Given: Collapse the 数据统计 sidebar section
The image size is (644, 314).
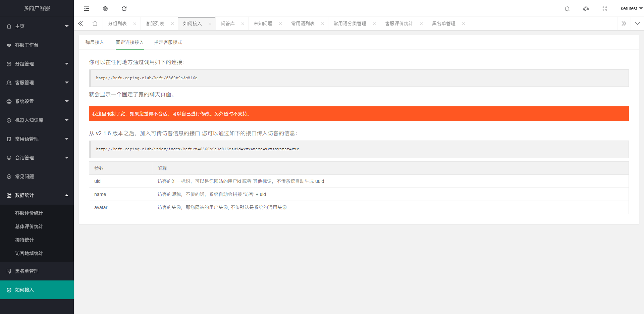Looking at the screenshot, I should pyautogui.click(x=37, y=195).
